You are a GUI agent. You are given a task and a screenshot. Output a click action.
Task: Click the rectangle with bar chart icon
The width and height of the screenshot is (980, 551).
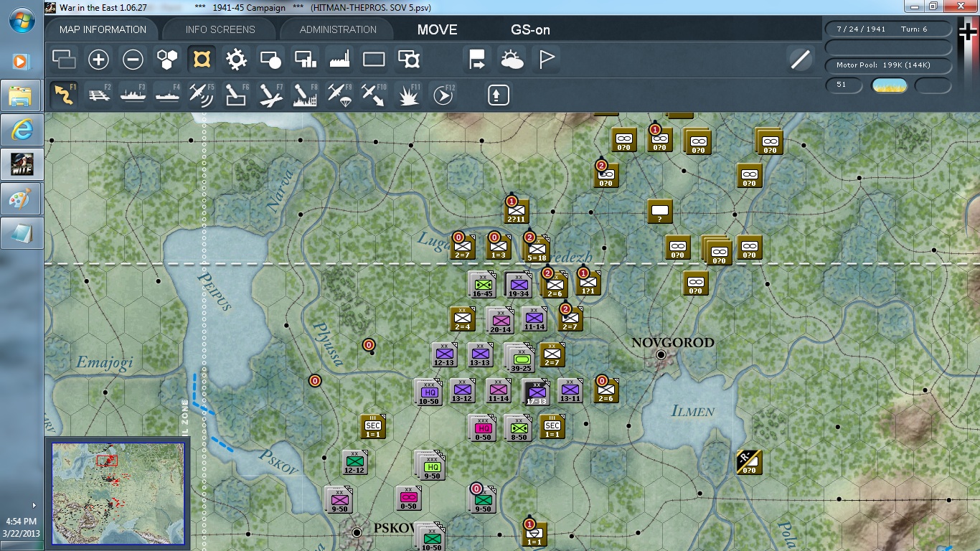[306, 60]
